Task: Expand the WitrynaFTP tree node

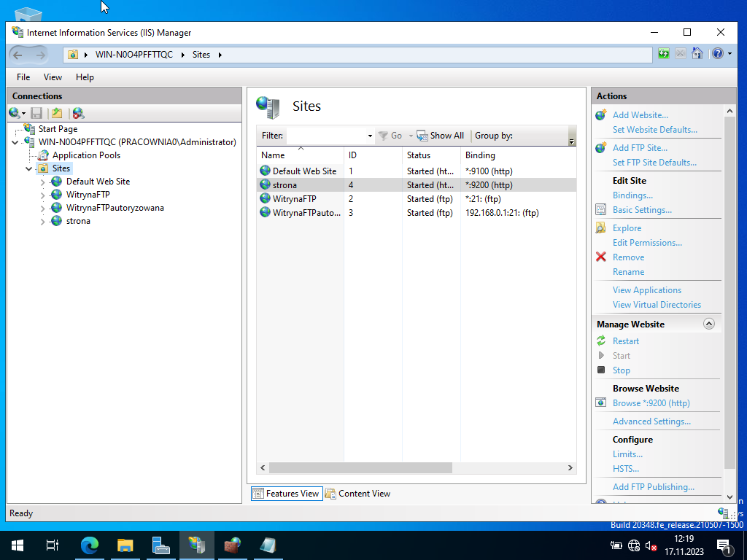Action: click(x=43, y=195)
